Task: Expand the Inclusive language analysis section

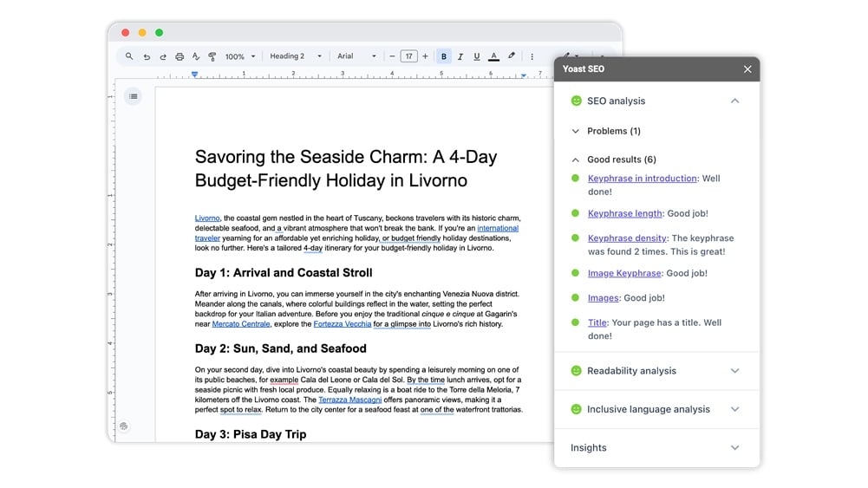Action: pyautogui.click(x=734, y=409)
